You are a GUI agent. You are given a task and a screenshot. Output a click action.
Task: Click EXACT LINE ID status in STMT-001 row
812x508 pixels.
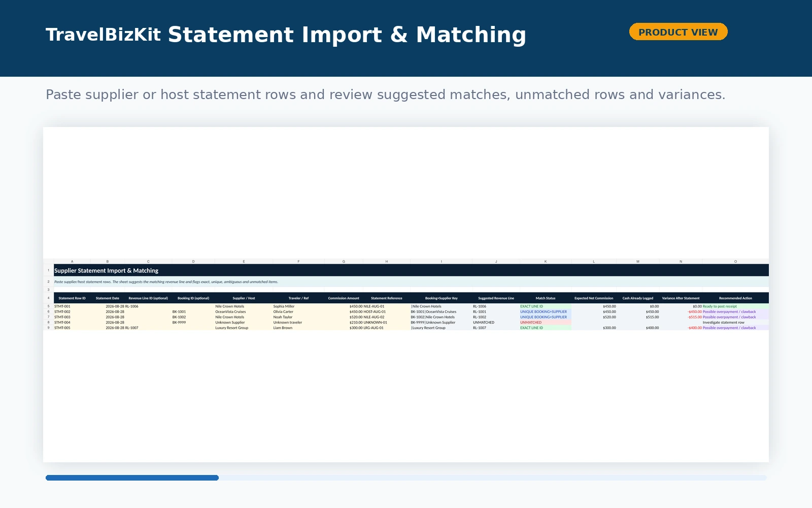point(546,306)
